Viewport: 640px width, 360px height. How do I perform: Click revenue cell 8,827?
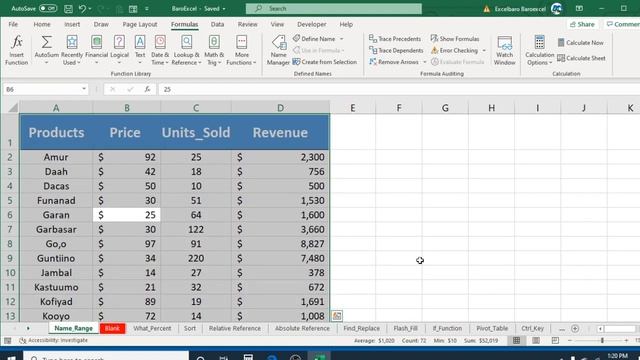[280, 244]
